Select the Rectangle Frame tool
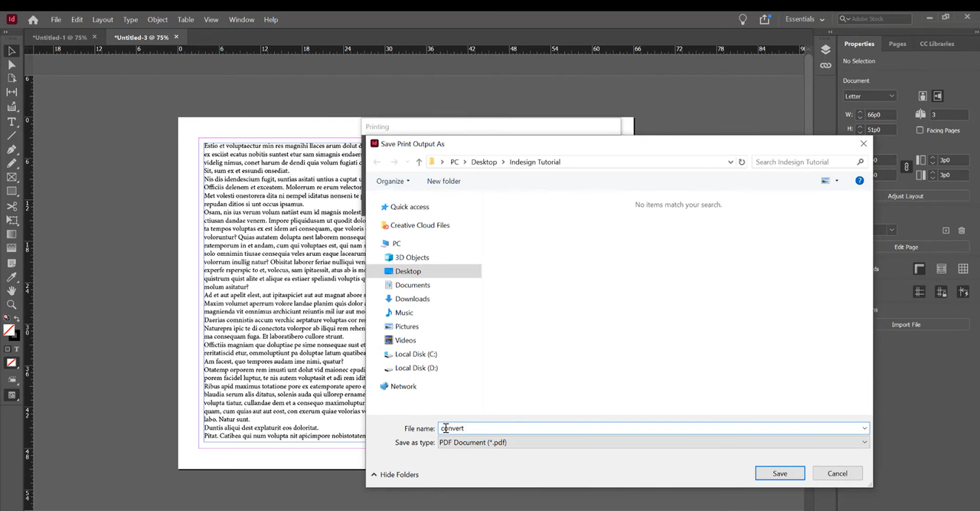The width and height of the screenshot is (980, 511). pyautogui.click(x=11, y=177)
